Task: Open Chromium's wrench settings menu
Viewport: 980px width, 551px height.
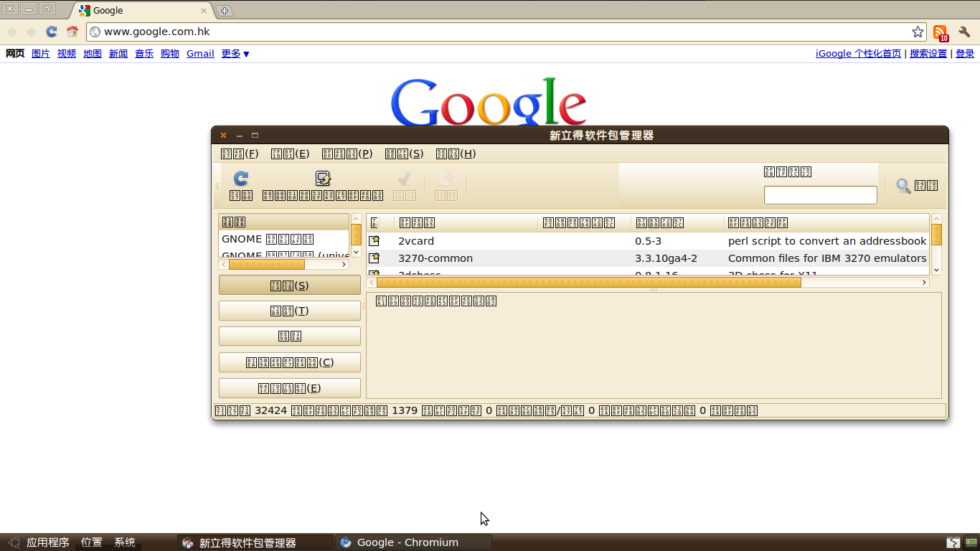Action: pos(964,32)
